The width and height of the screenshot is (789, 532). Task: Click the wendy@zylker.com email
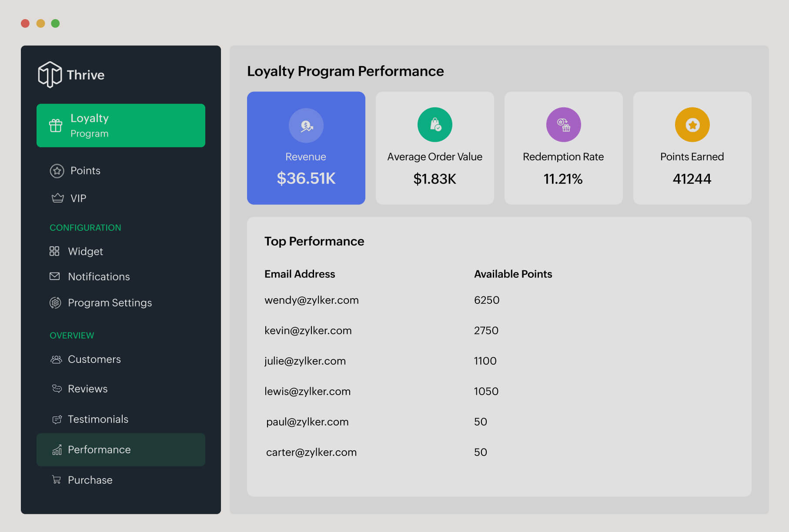(311, 300)
